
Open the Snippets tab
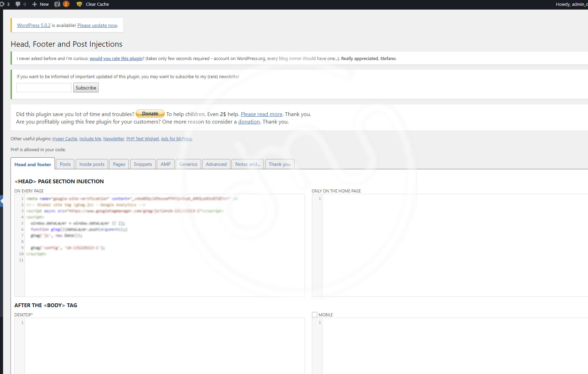(x=143, y=164)
